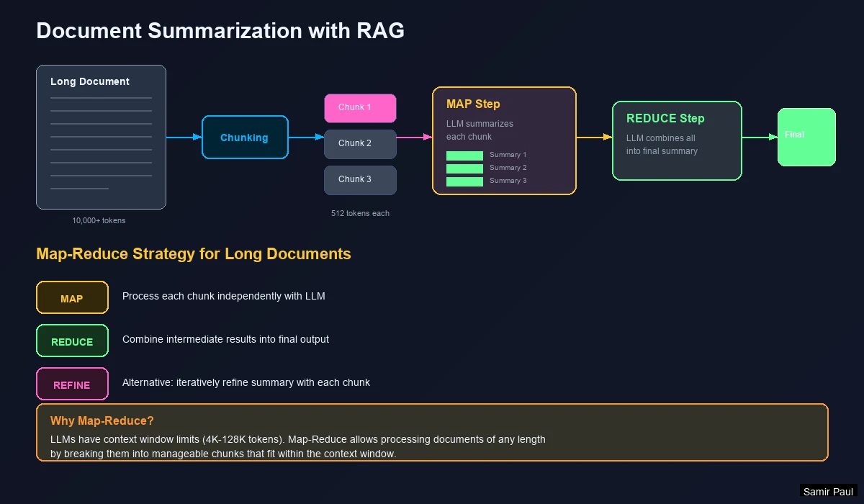Expand the Why Map-Reduce? section
Image resolution: width=864 pixels, height=504 pixels.
(432, 432)
